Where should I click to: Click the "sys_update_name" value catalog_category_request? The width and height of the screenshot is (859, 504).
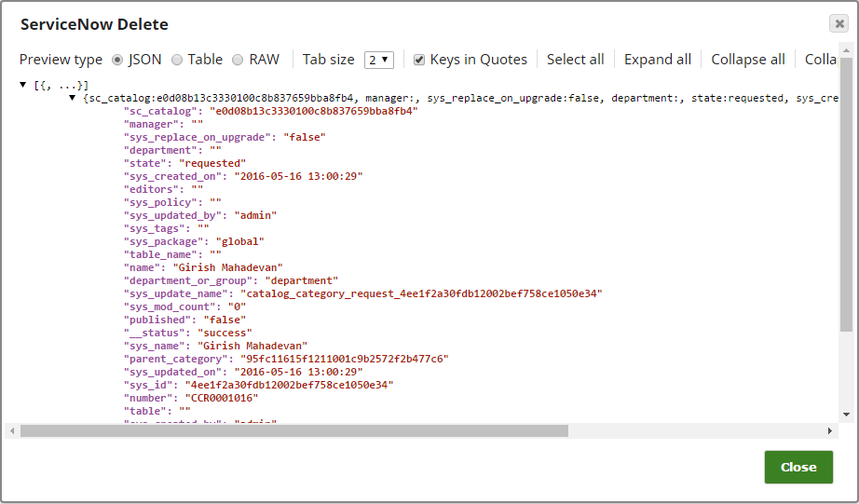pos(421,293)
